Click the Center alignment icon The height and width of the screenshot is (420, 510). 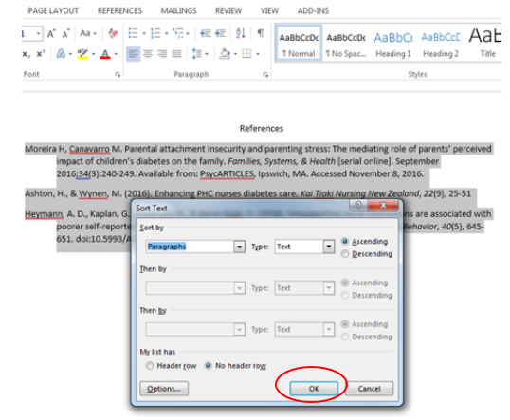coord(148,54)
